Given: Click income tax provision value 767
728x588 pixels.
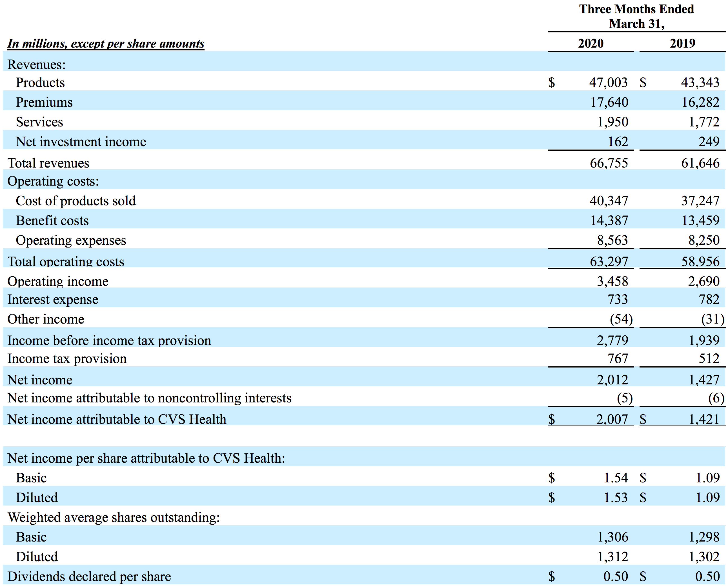Looking at the screenshot, I should click(618, 358).
